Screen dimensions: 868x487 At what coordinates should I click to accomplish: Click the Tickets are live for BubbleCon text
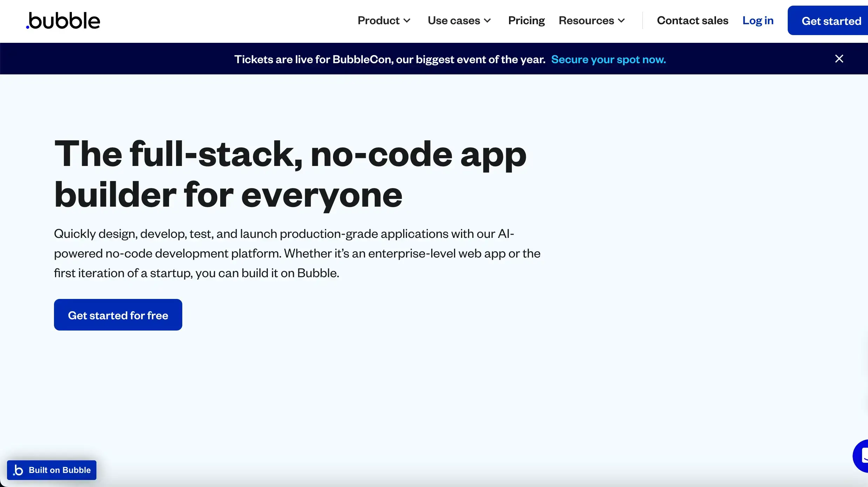click(390, 59)
